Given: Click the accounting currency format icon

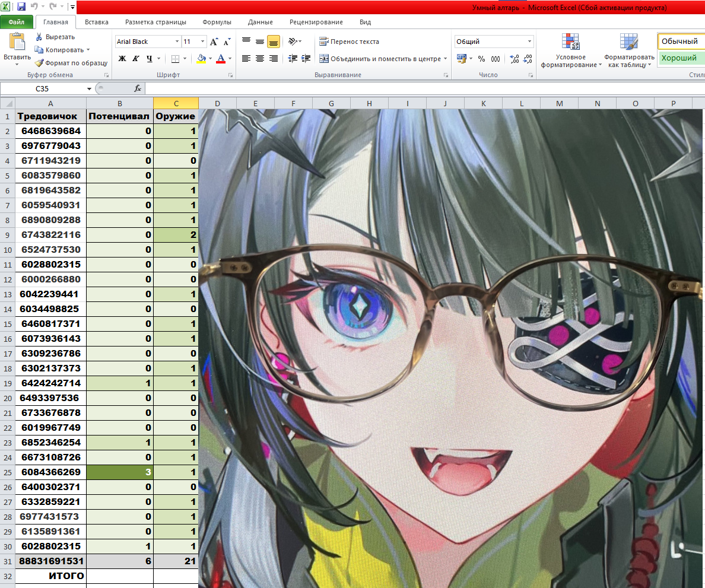Looking at the screenshot, I should pos(461,59).
